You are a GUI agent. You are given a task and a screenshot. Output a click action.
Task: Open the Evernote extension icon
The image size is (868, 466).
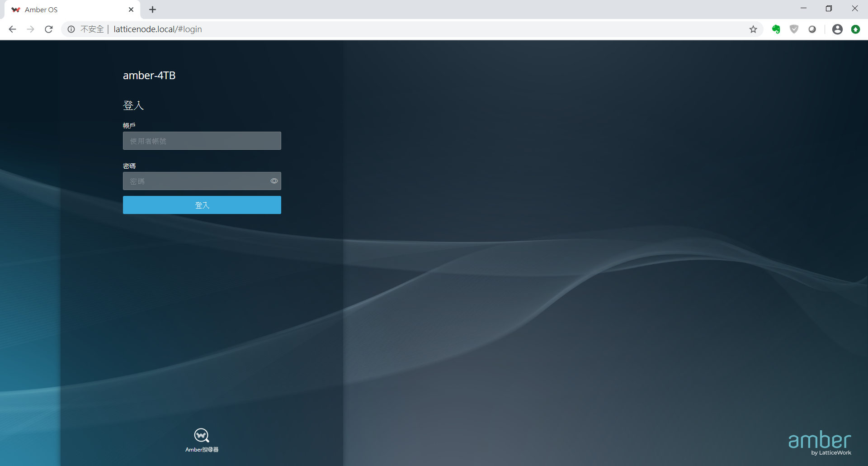[776, 29]
